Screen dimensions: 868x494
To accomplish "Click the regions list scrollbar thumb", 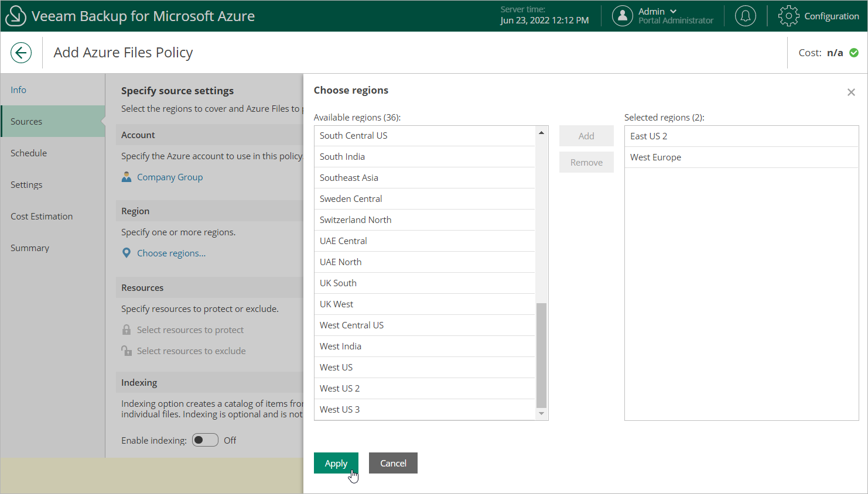I will [541, 355].
